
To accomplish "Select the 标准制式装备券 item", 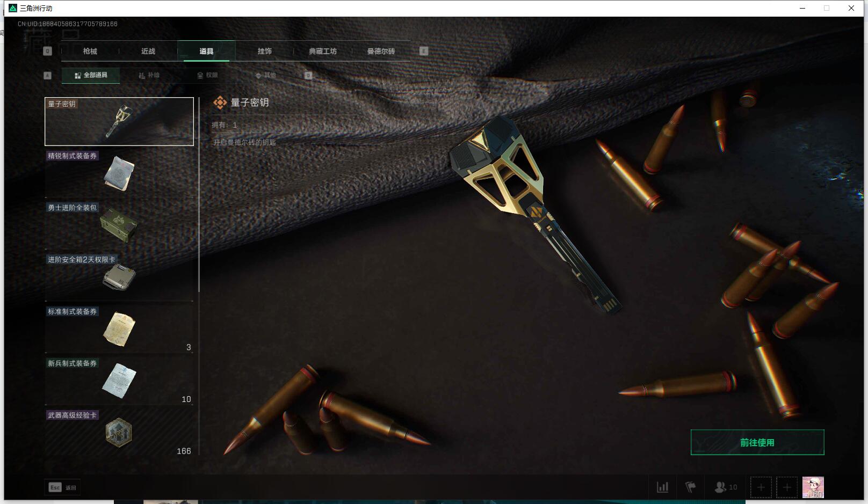I will [x=119, y=329].
